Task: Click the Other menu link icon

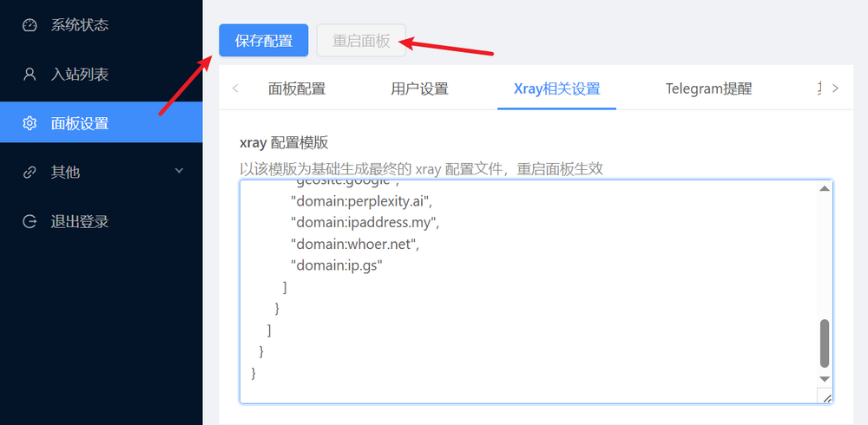Action: (x=30, y=173)
